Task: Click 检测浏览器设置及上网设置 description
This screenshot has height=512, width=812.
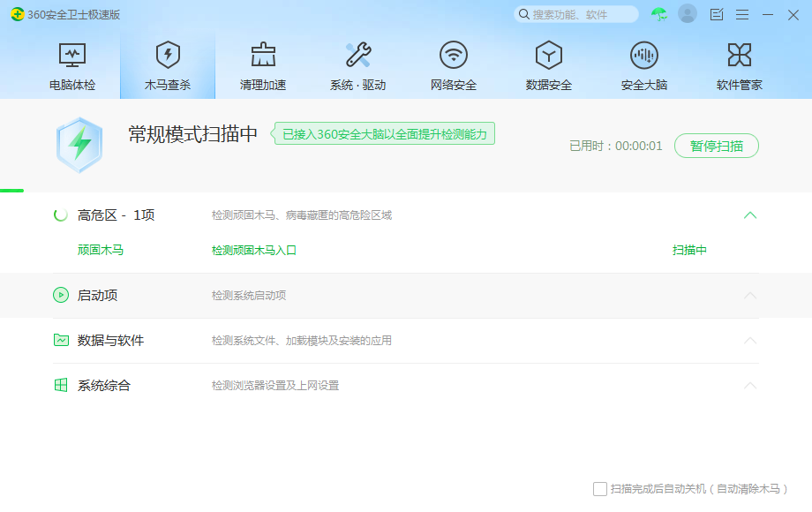Action: pos(275,386)
